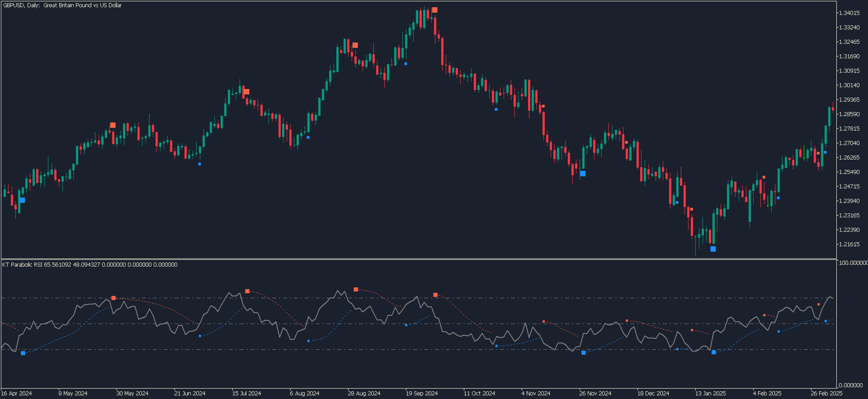The image size is (868, 399).
Task: Click the 26 Feb 2025 date label
Action: (x=826, y=394)
